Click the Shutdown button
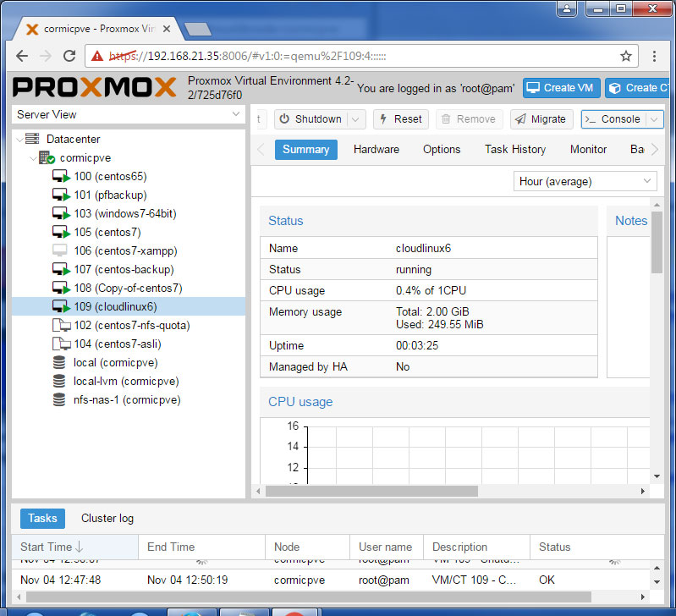 [311, 119]
